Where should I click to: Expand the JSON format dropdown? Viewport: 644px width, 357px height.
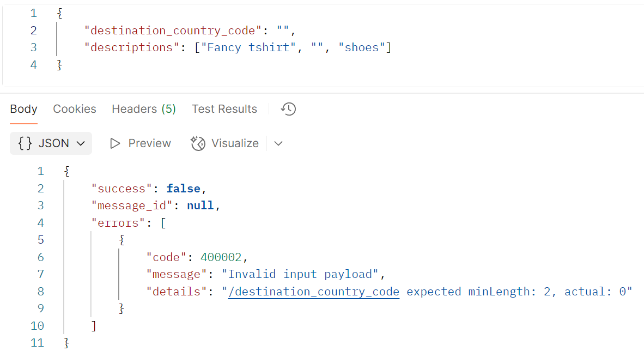pyautogui.click(x=51, y=143)
